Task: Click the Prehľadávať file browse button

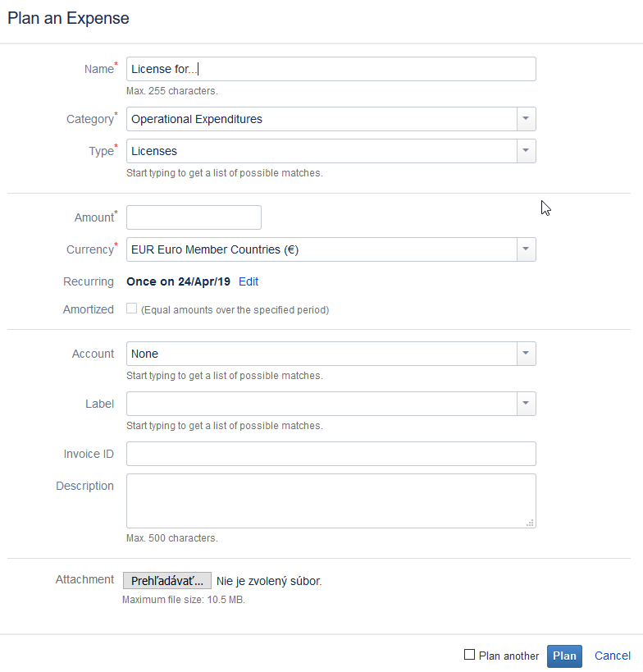Action: click(167, 581)
